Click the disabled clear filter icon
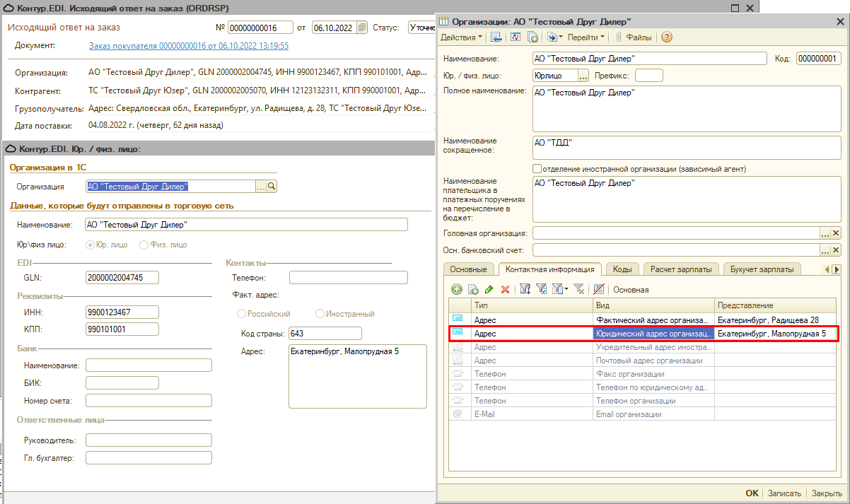Screen dimensions: 850x504 [578, 289]
